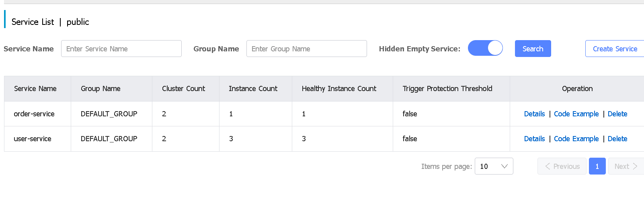Open Details for order-service
Screen dimensions: 644x199
534,114
